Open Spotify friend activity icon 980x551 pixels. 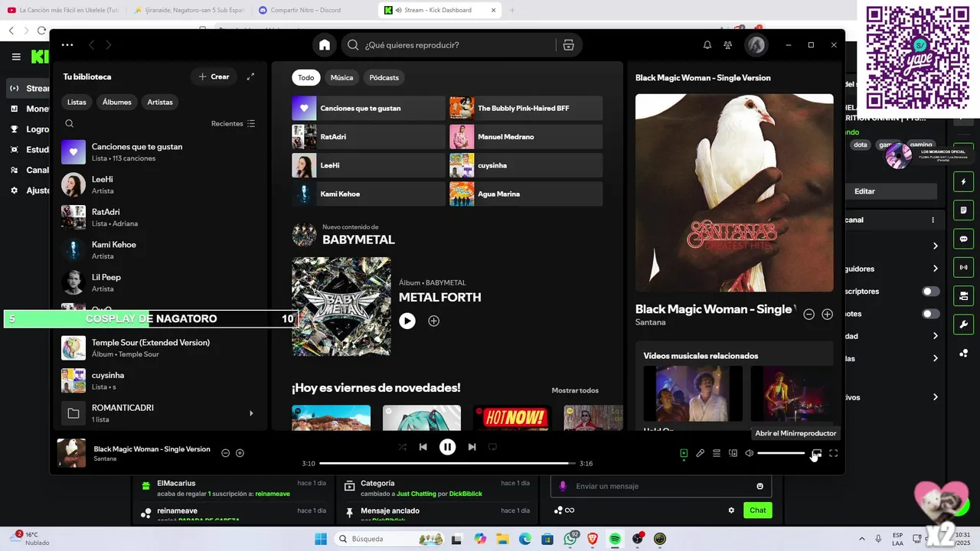(x=728, y=45)
